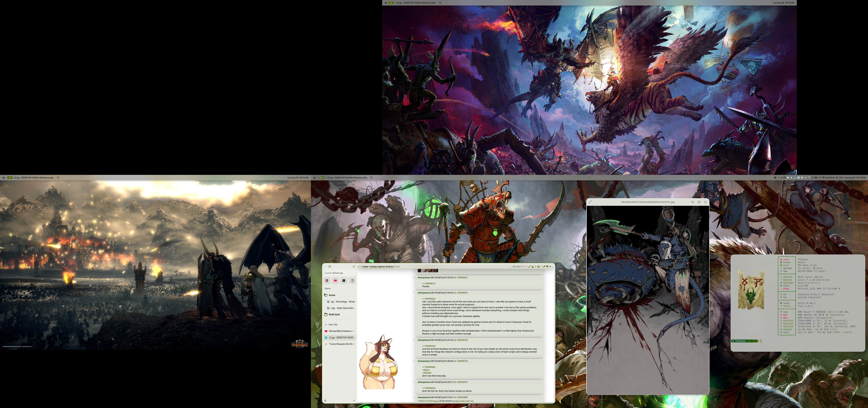
Task: Open the 4chan X quick reply bubble icon
Action: 541,266
